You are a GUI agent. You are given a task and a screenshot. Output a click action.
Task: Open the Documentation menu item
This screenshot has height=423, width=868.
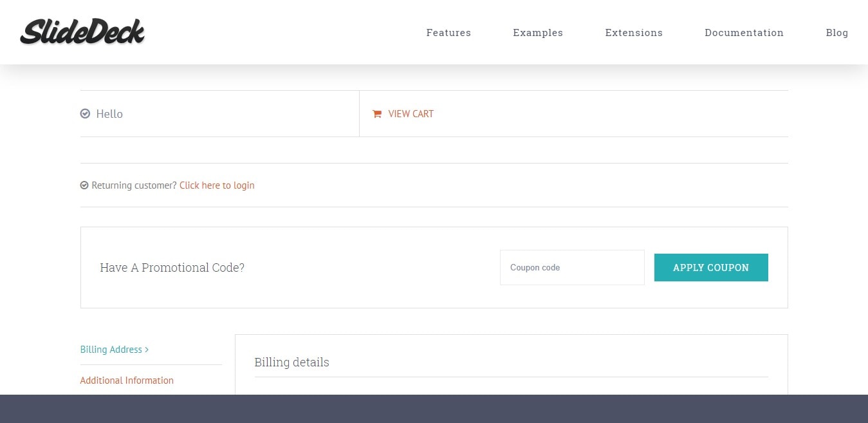pyautogui.click(x=744, y=33)
